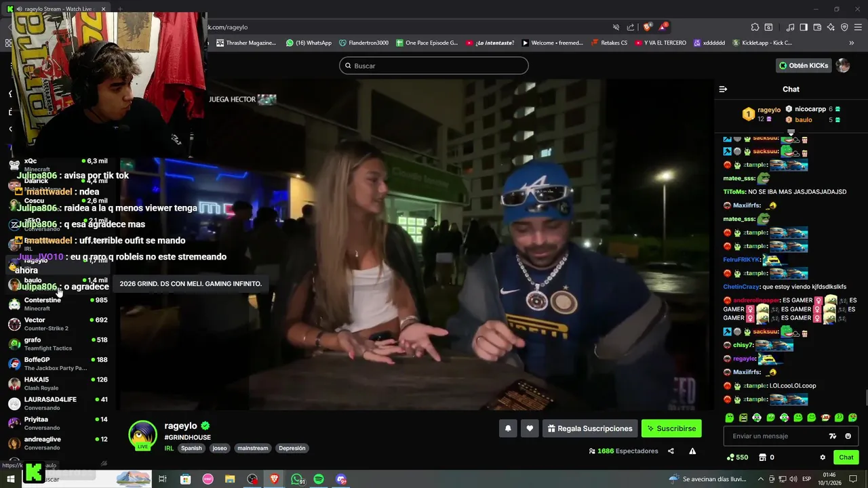Viewport: 868px width, 488px height.
Task: Click the green Chat send button
Action: 846,457
